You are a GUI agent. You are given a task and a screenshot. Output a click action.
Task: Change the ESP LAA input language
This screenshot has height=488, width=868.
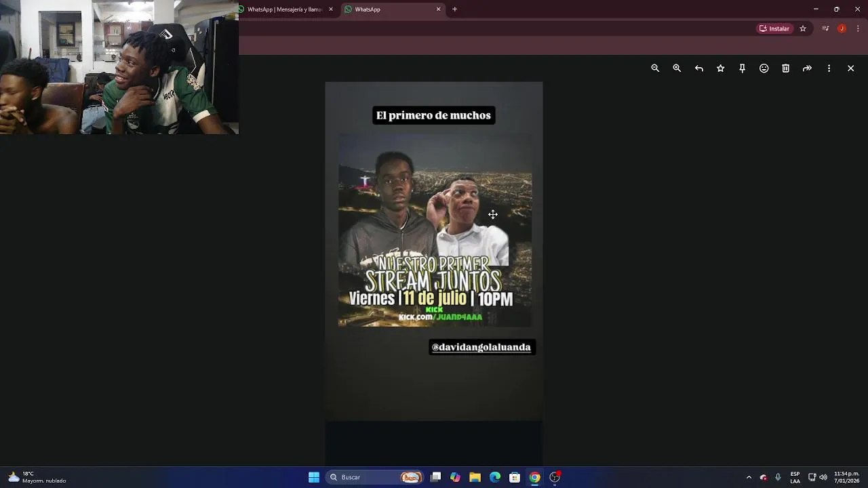[795, 477]
